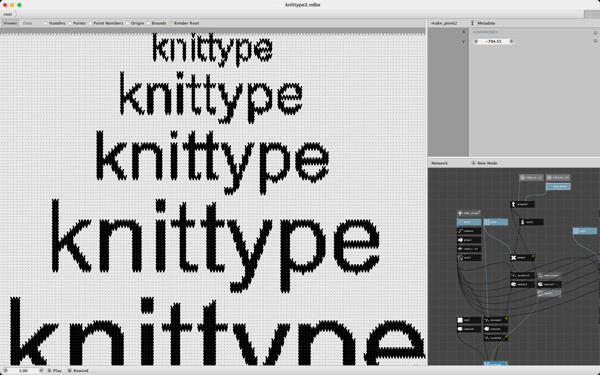The height and width of the screenshot is (375, 600).
Task: Select the show_original node
Action: 549,276
